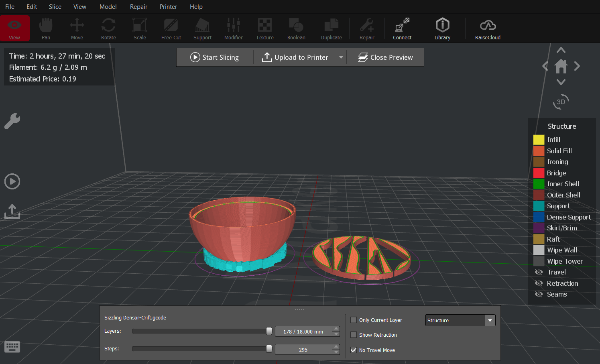The height and width of the screenshot is (364, 600).
Task: Open the Help menu
Action: (x=196, y=7)
